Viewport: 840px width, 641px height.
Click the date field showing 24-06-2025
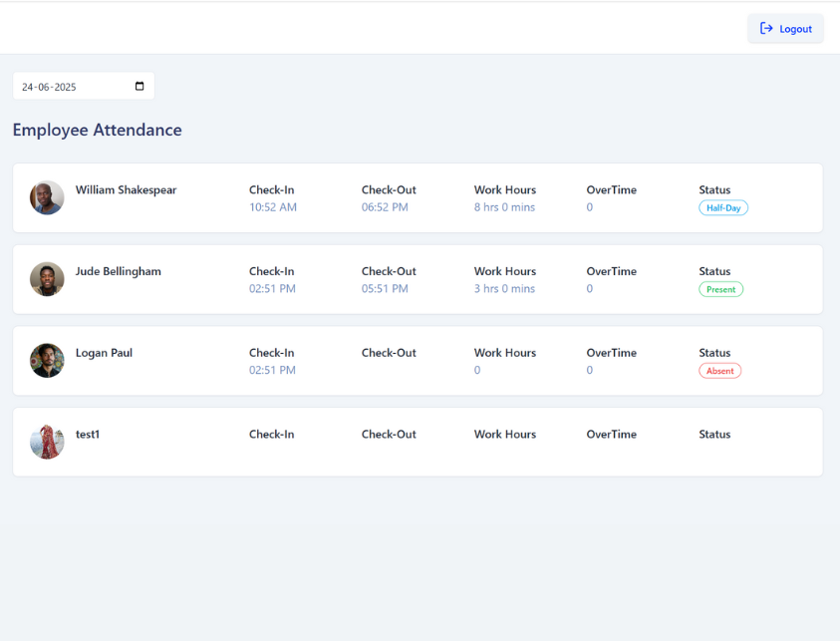point(84,87)
